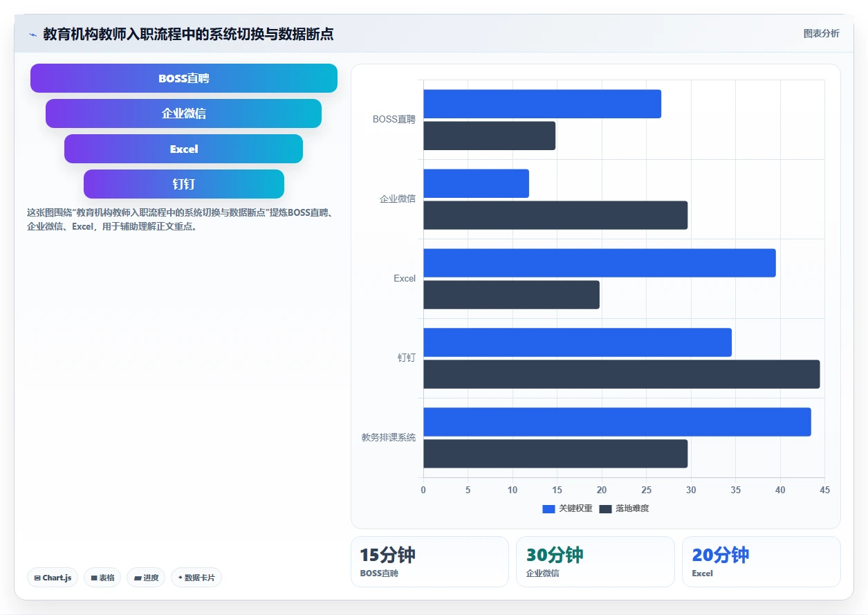
Task: Click the BOSS直聘 y-axis label
Action: coord(394,119)
